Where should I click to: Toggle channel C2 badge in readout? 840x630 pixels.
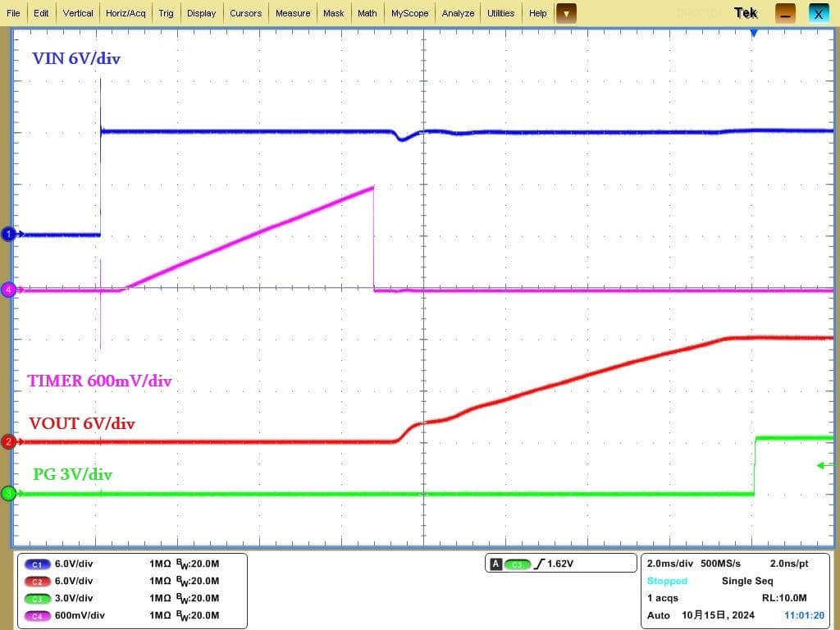tap(38, 582)
